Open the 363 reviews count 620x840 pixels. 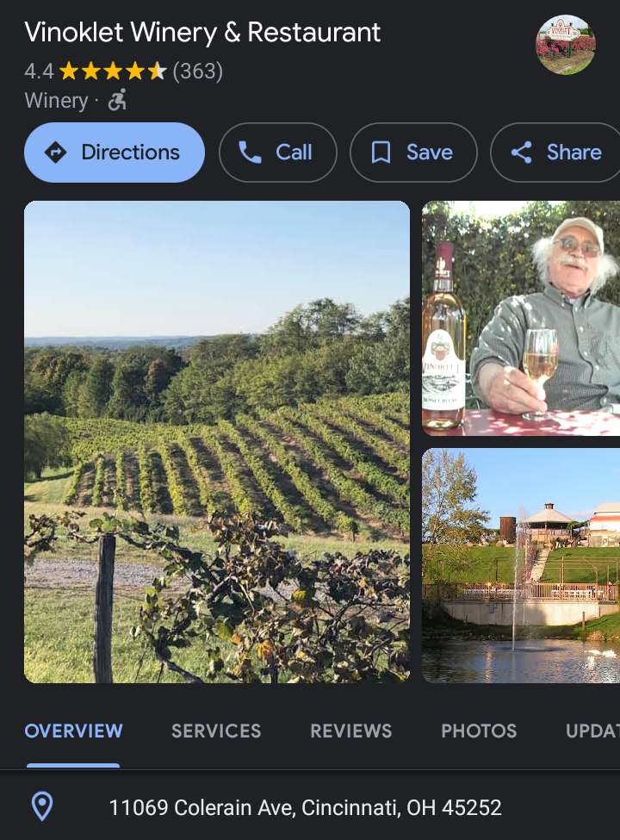click(198, 71)
